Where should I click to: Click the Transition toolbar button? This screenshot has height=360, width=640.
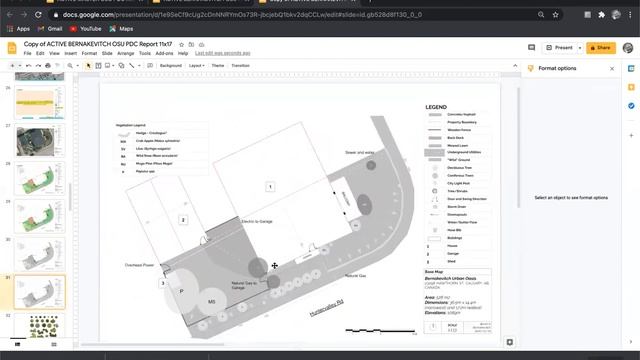coord(240,66)
